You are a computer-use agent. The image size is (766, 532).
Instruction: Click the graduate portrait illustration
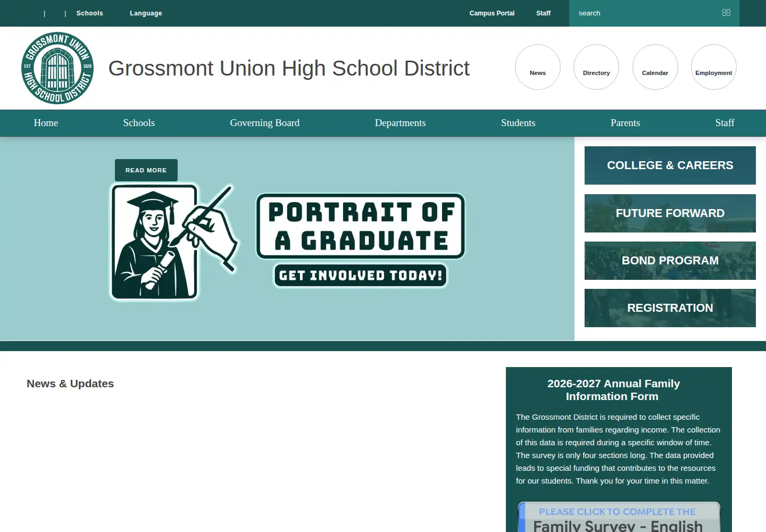tap(174, 243)
